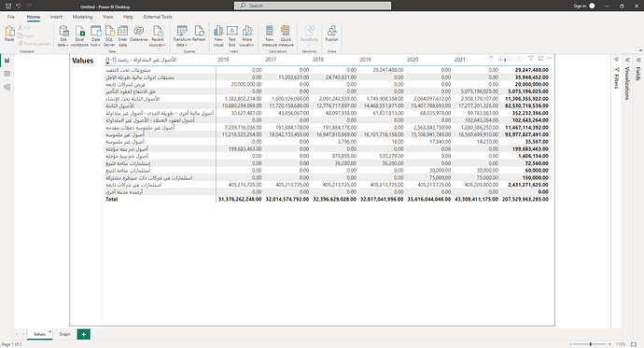Click the matrix visual filter icon

(531, 59)
